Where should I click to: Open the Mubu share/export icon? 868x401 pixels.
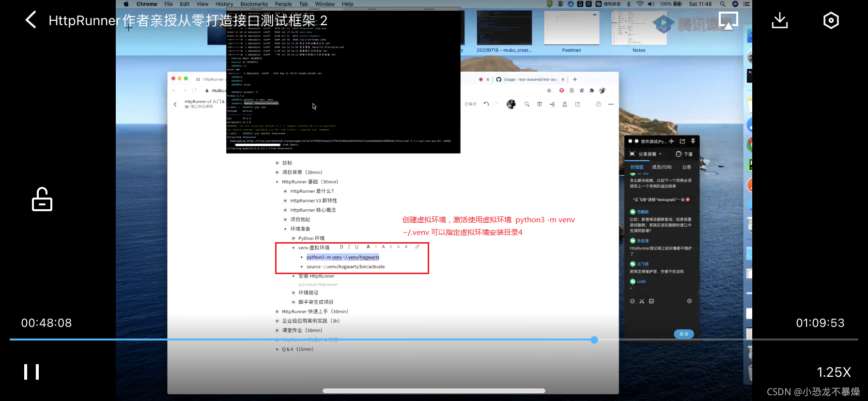(x=577, y=104)
